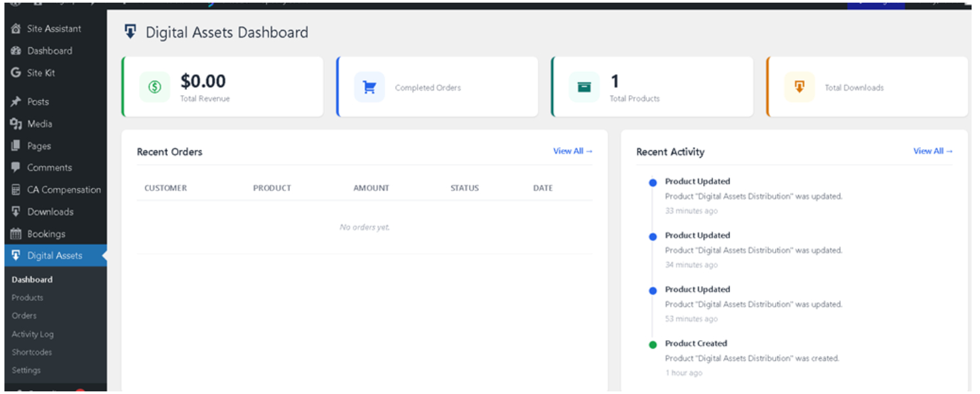Click the Site Assistant house icon

(x=16, y=29)
